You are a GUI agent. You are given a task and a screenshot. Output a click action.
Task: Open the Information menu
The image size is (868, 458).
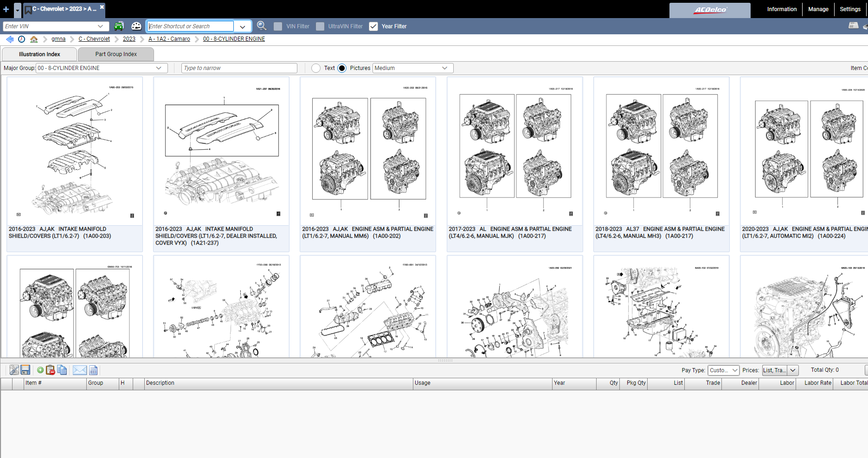(x=782, y=9)
